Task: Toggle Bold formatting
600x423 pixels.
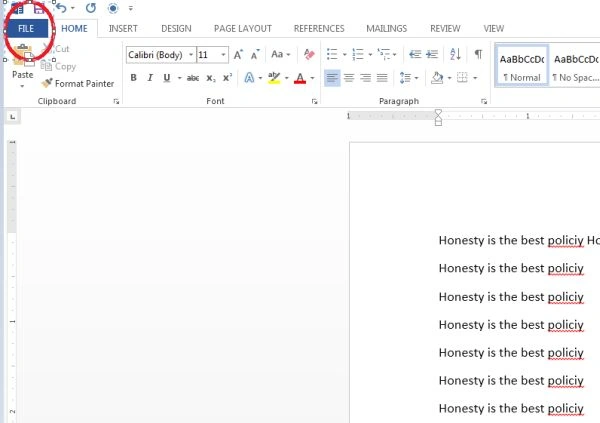Action: [x=133, y=78]
